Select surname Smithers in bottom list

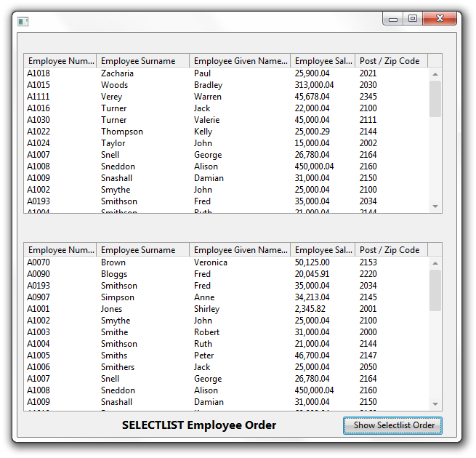pyautogui.click(x=118, y=367)
